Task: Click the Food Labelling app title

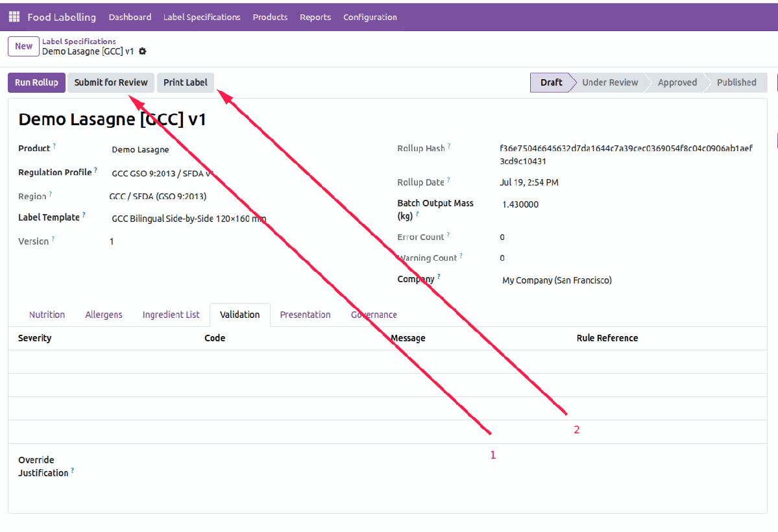Action: coord(62,17)
